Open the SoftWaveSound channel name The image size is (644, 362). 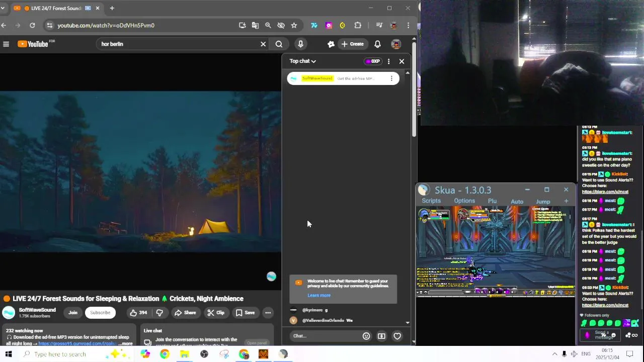coord(37,310)
